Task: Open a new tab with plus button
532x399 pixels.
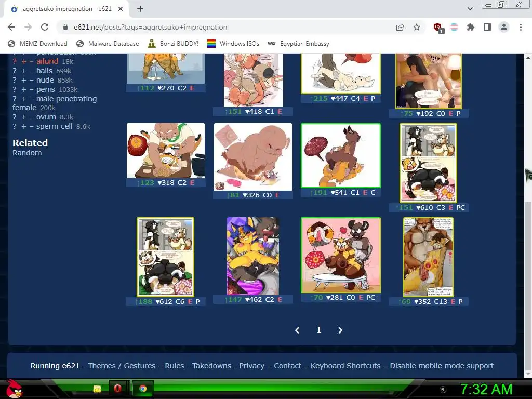Action: pyautogui.click(x=140, y=9)
